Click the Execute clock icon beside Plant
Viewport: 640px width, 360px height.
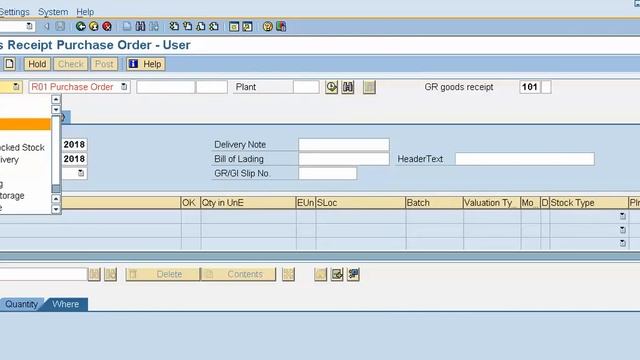click(x=331, y=87)
